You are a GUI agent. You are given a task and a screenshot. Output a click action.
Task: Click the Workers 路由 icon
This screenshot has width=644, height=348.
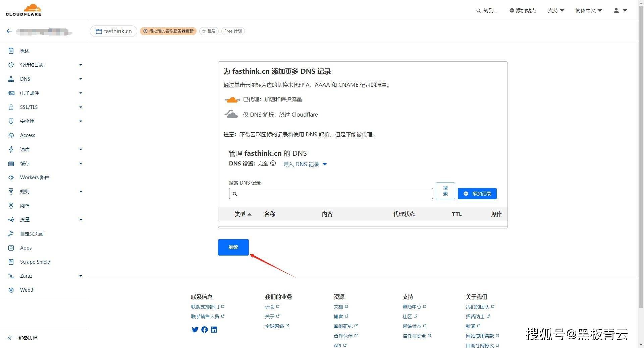tap(11, 178)
